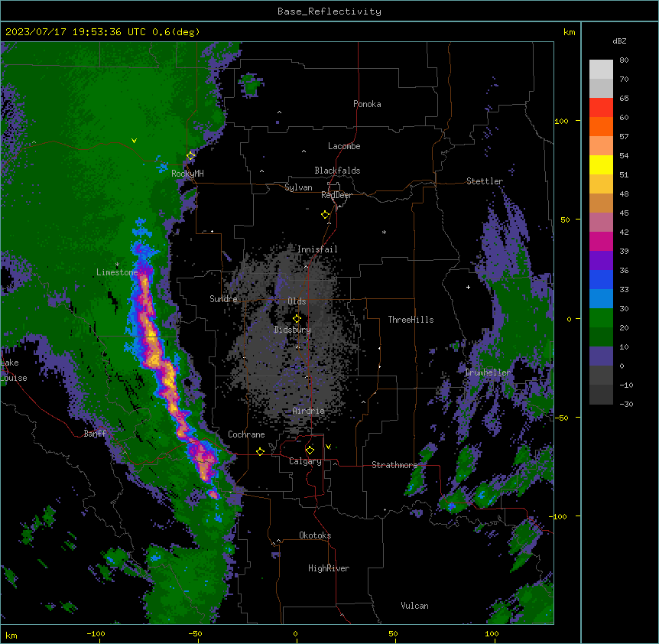The width and height of the screenshot is (659, 644).
Task: Click the Sylvan label on the map
Action: pyautogui.click(x=298, y=187)
